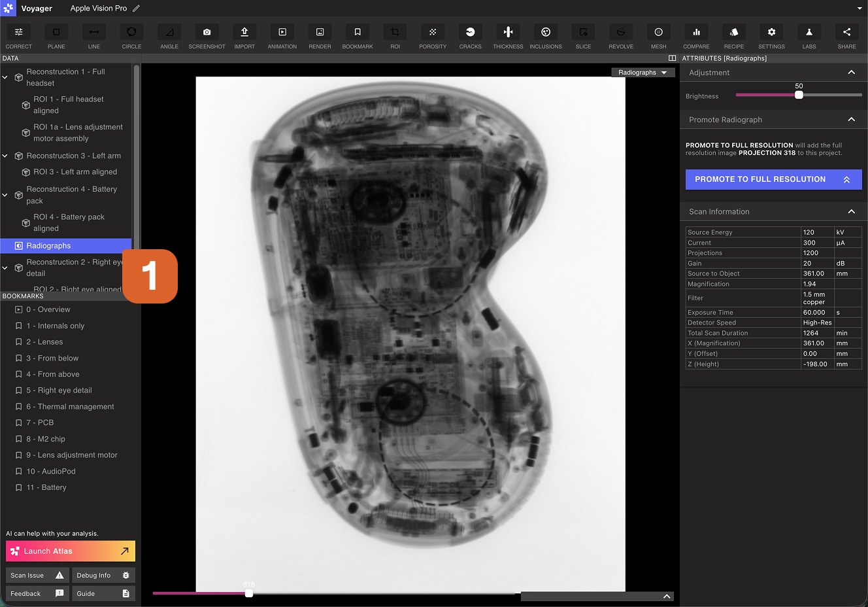Screen dimensions: 868x607
Task: Open the Cracks detection tool
Action: click(470, 33)
